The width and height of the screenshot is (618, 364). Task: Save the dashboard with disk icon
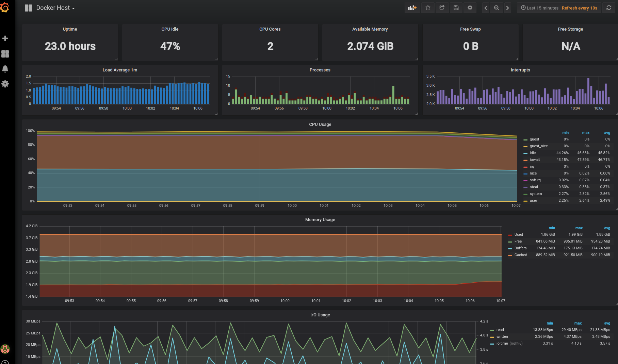[456, 8]
